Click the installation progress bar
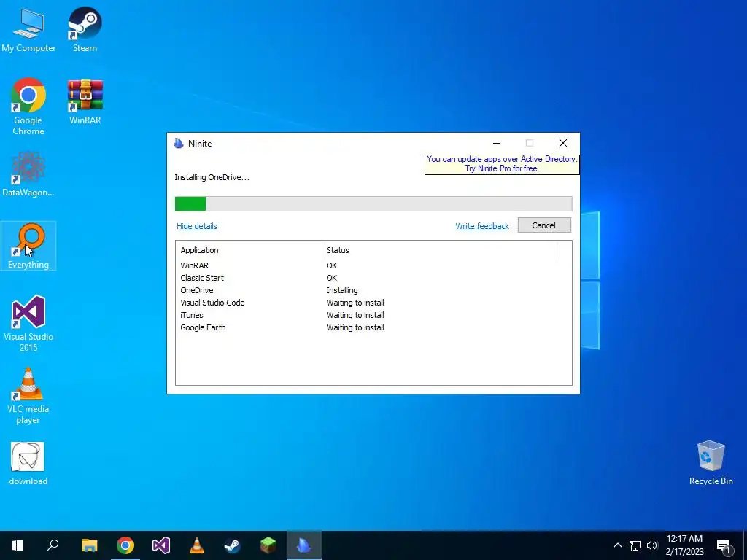This screenshot has height=560, width=747. [373, 203]
